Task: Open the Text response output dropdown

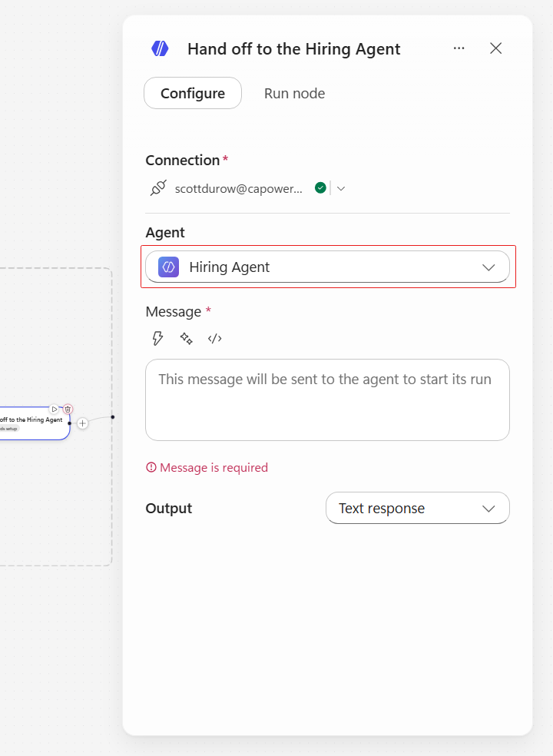Action: click(x=418, y=508)
